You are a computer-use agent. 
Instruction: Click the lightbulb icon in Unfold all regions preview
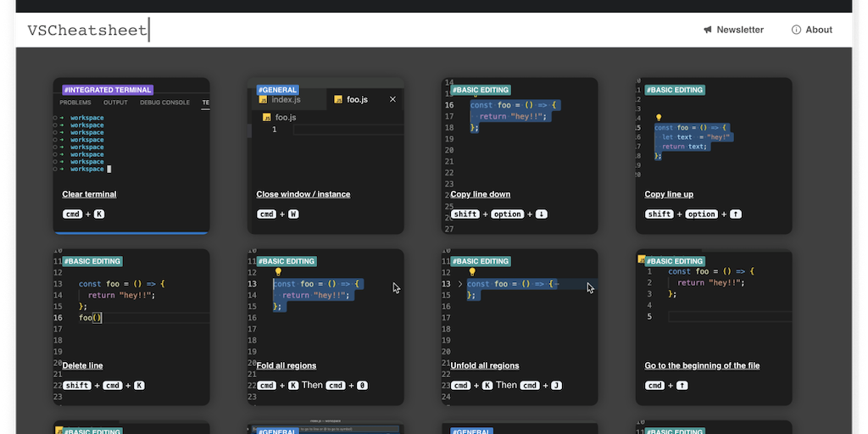[472, 272]
